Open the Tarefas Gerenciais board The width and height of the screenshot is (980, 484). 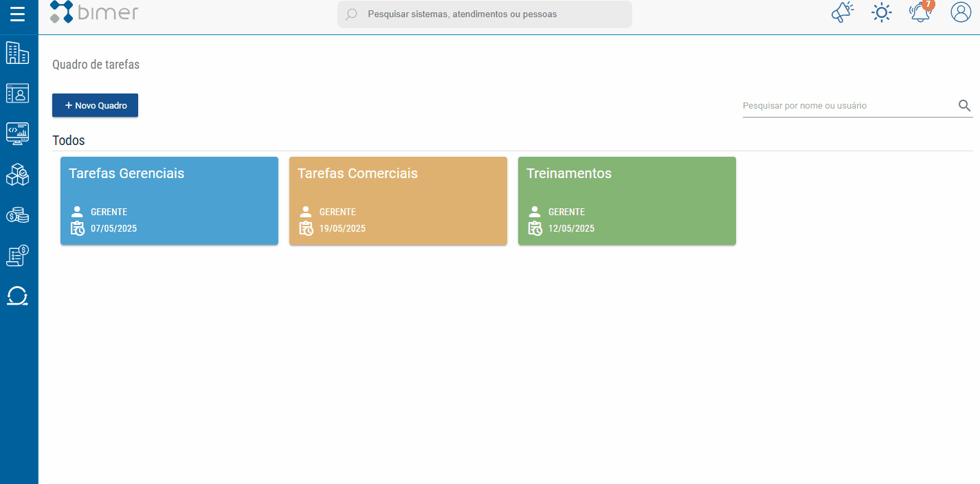(169, 201)
